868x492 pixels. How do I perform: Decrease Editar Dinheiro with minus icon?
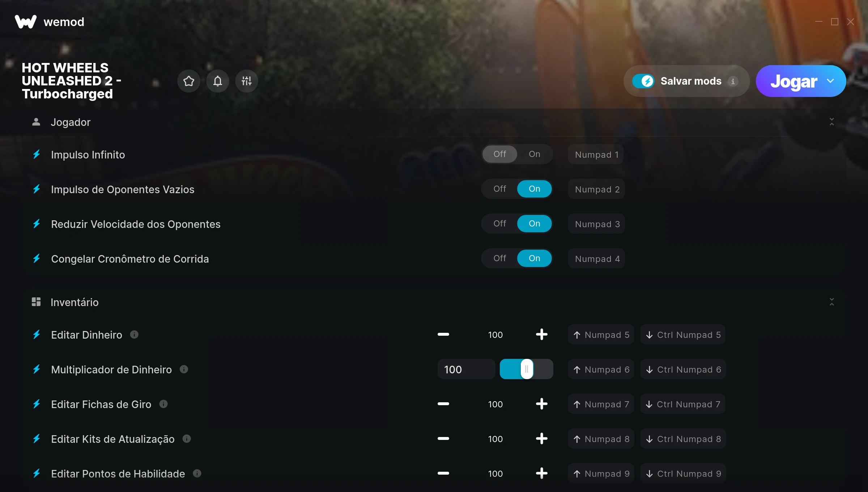(443, 335)
